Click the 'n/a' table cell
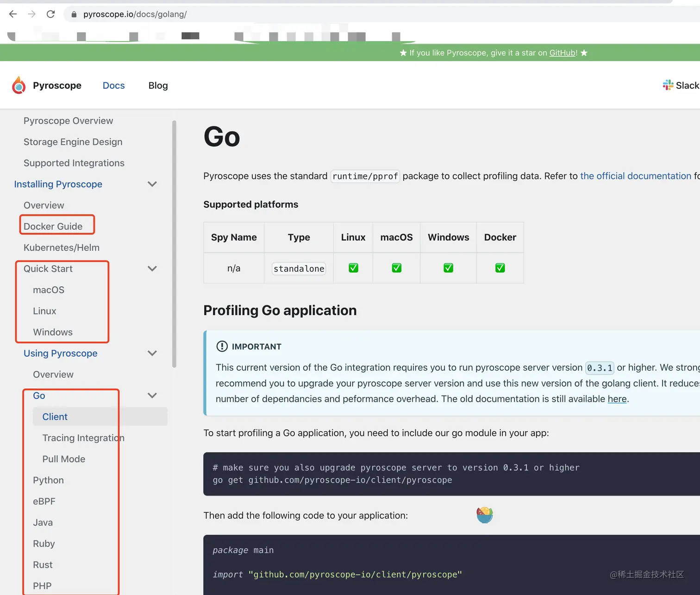 [234, 268]
